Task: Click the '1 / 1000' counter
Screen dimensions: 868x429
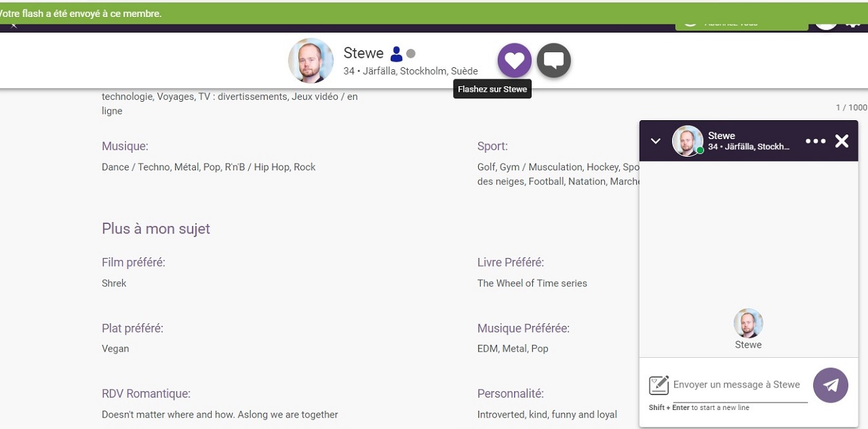Action: 851,107
